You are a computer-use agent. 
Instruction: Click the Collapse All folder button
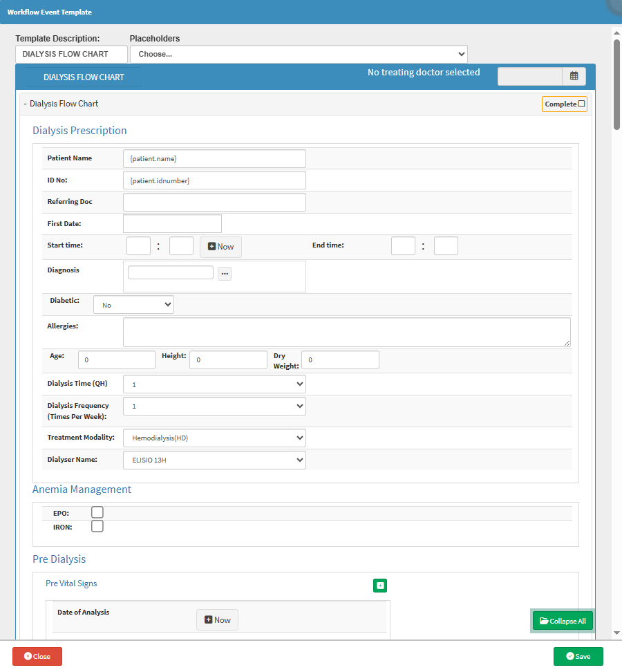pos(562,621)
